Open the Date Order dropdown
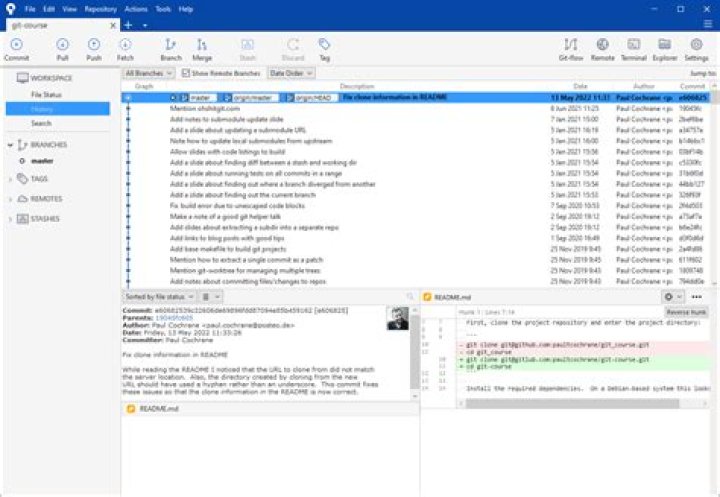This screenshot has height=497, width=720. pos(291,73)
